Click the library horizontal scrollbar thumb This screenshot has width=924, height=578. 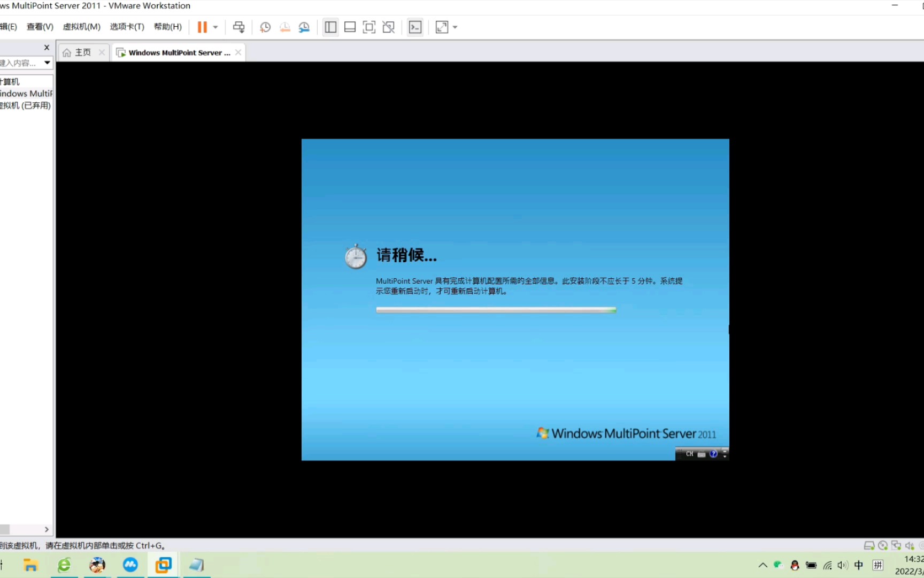pos(5,529)
